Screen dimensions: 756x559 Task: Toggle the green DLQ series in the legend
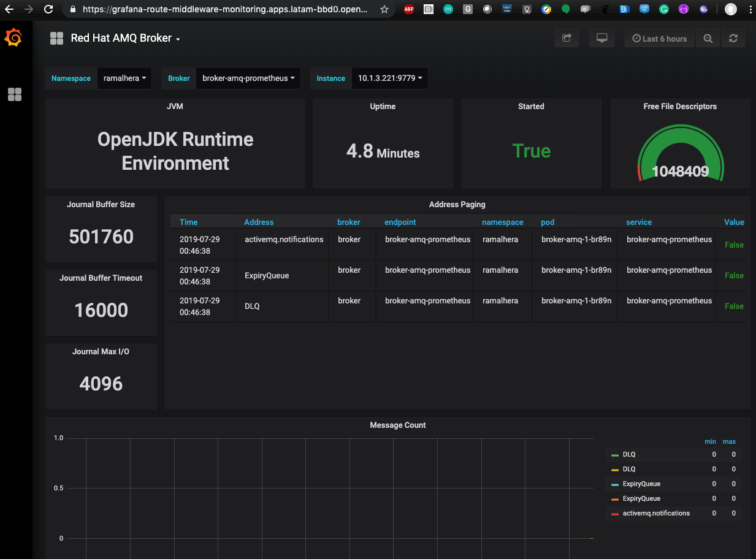click(x=629, y=455)
